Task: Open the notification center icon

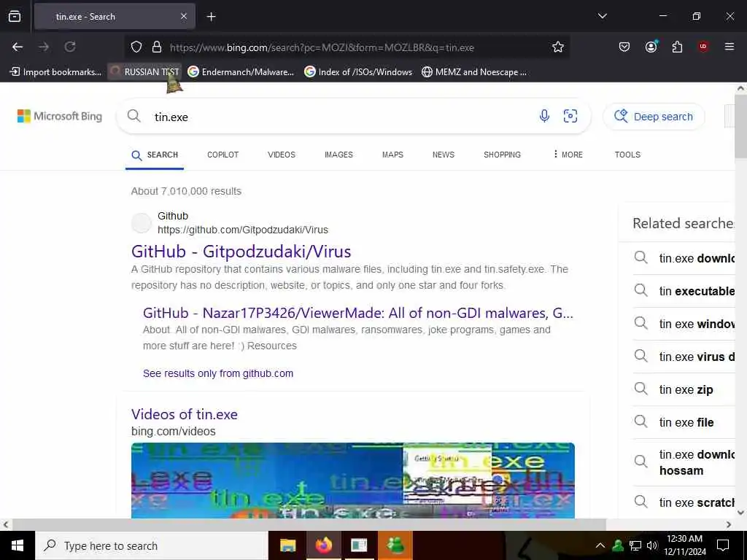Action: (x=723, y=545)
